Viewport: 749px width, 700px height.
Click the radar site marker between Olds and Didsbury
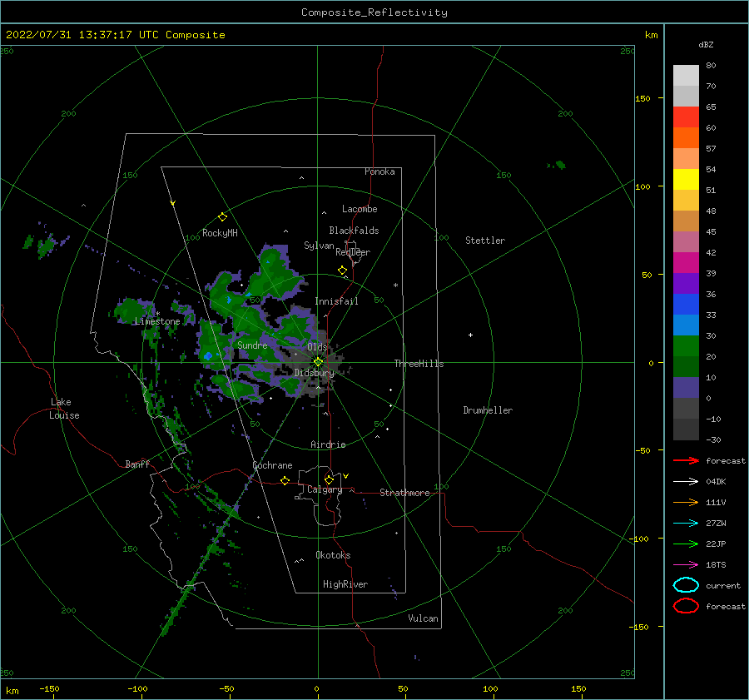[318, 362]
